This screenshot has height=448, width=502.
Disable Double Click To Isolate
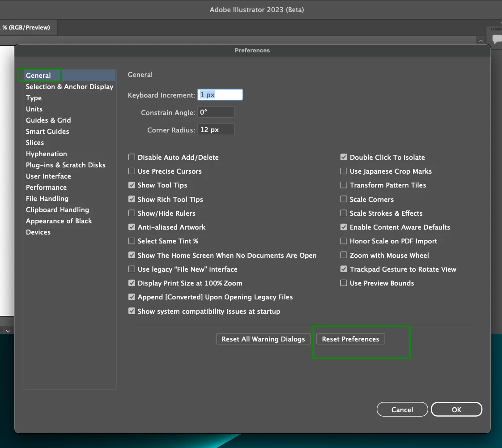344,157
